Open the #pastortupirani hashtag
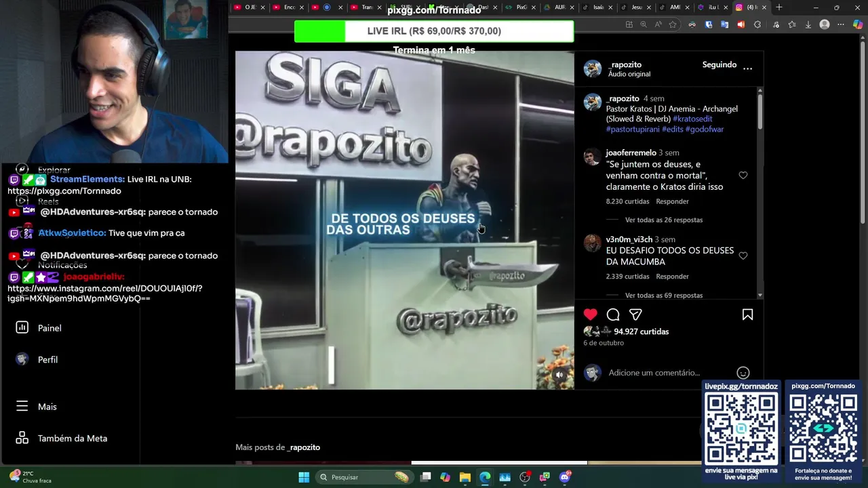The height and width of the screenshot is (488, 868). point(633,129)
